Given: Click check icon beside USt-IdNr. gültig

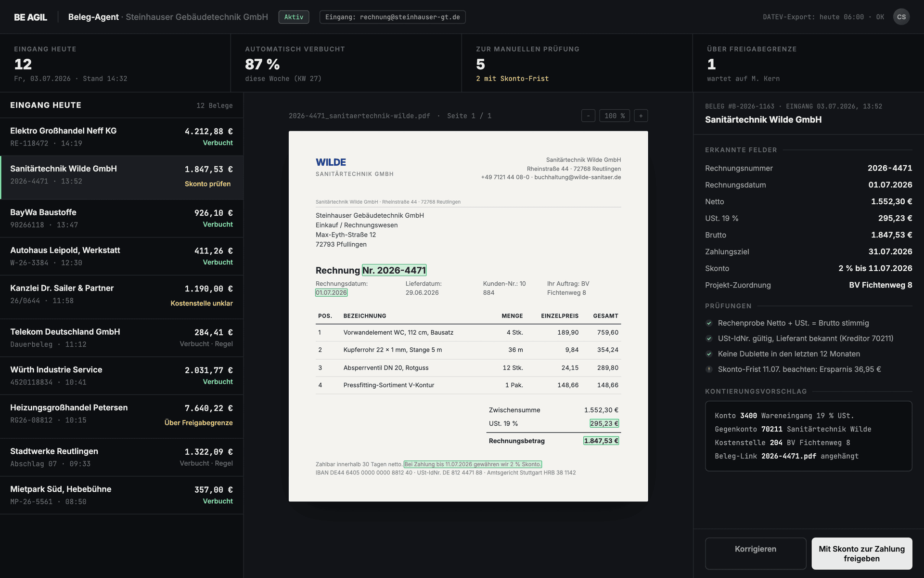Looking at the screenshot, I should 709,339.
